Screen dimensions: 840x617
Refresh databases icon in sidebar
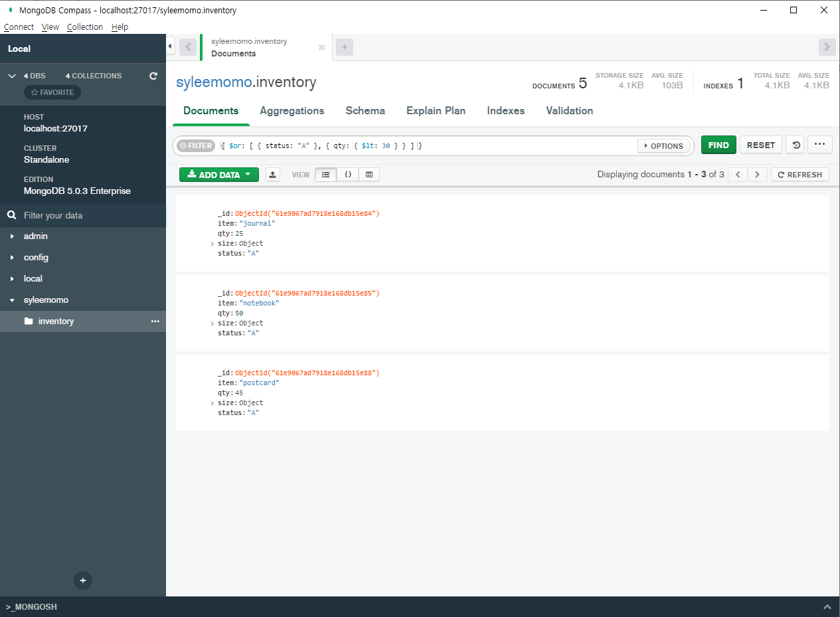click(x=153, y=76)
